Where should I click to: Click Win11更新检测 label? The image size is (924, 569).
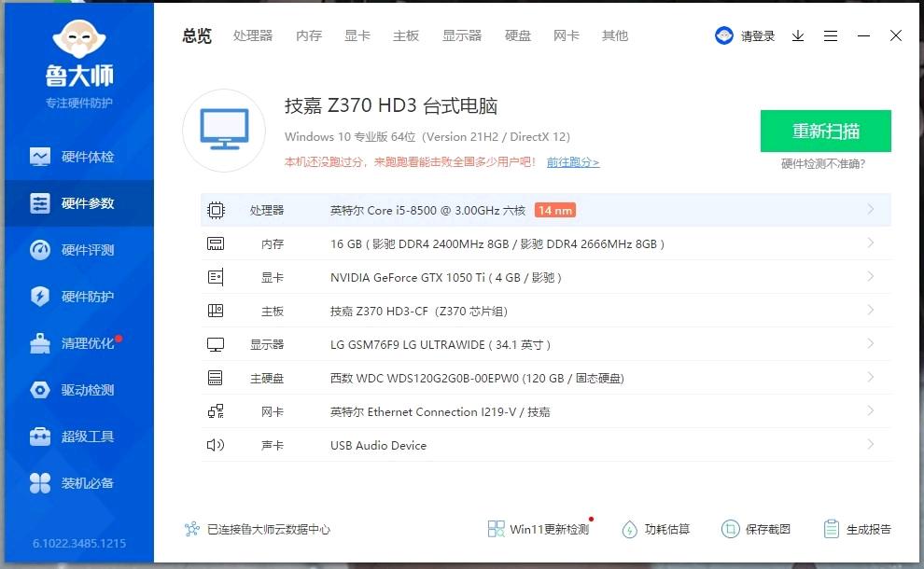pyautogui.click(x=549, y=529)
